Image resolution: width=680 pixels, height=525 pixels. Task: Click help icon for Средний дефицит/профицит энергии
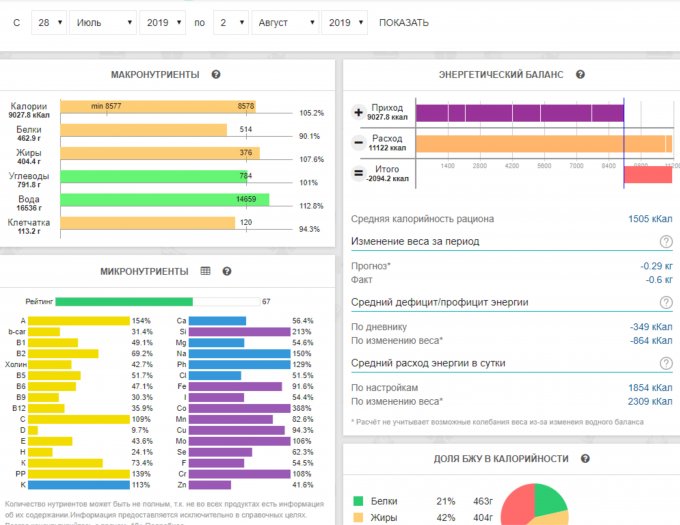666,303
